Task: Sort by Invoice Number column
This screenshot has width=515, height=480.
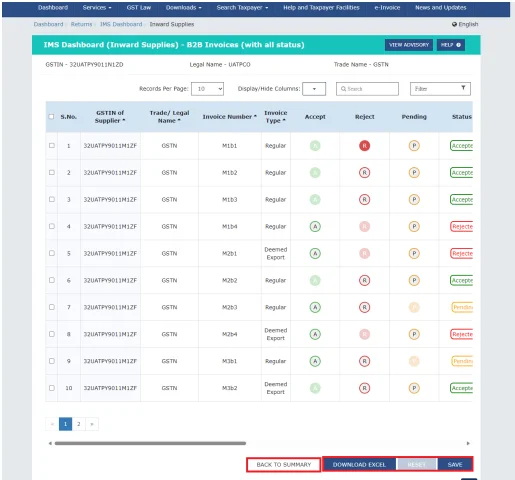Action: click(x=230, y=117)
